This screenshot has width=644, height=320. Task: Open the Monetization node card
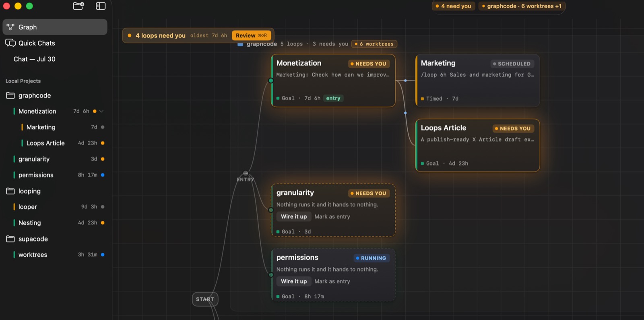tap(333, 81)
